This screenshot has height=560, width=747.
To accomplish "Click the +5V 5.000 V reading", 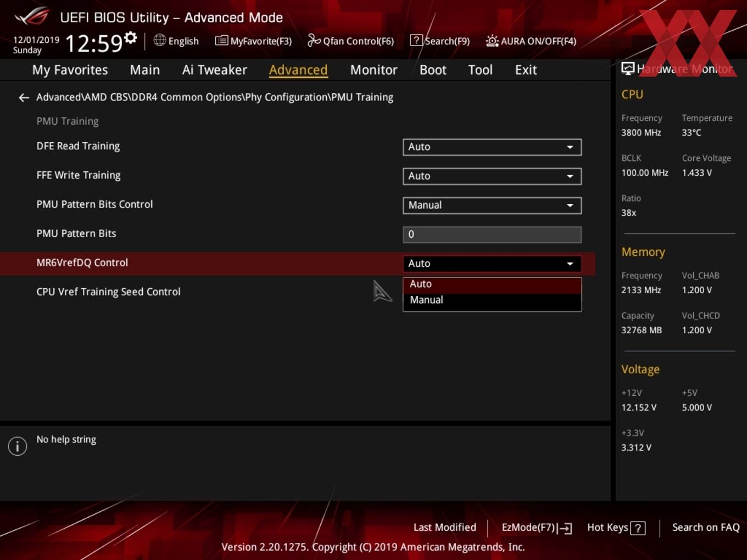I will tap(696, 408).
